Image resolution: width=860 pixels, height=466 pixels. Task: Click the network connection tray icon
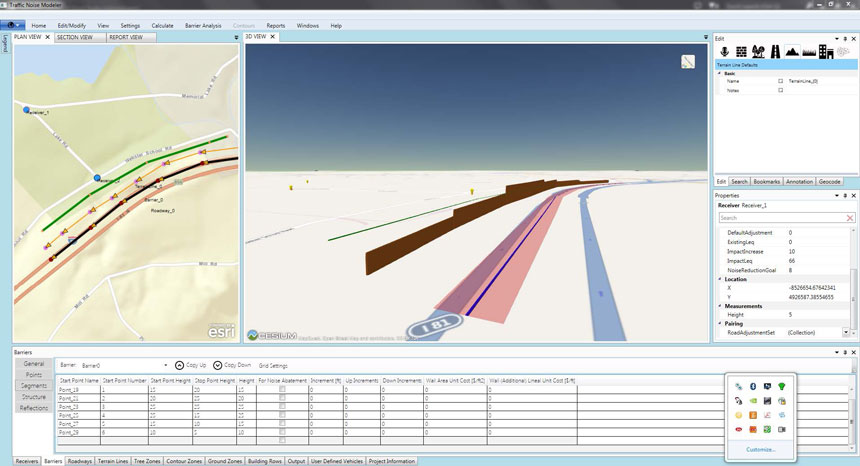point(739,387)
